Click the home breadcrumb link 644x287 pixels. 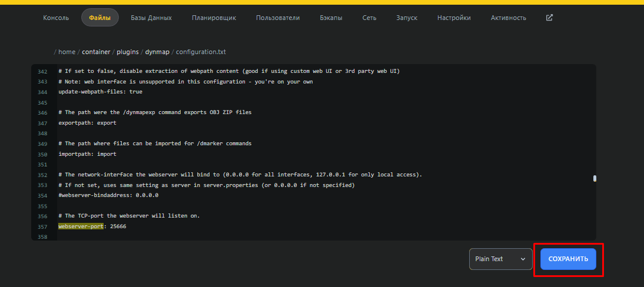(x=67, y=52)
